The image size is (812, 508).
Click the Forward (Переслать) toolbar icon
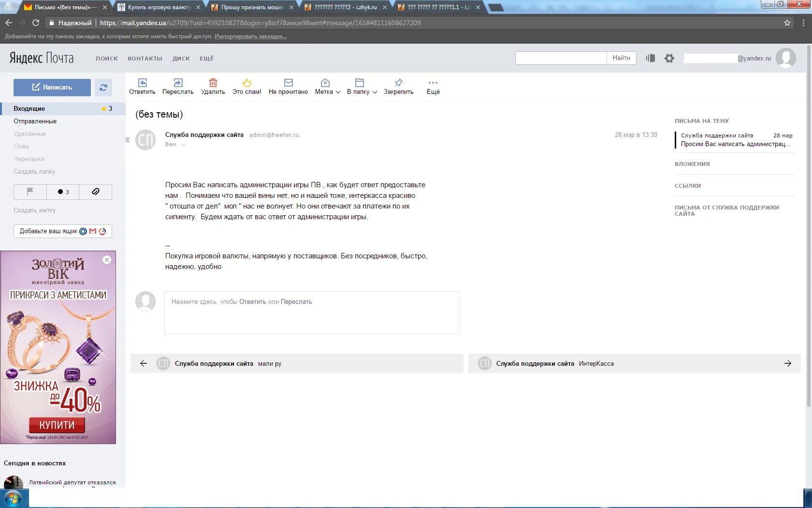coord(178,83)
